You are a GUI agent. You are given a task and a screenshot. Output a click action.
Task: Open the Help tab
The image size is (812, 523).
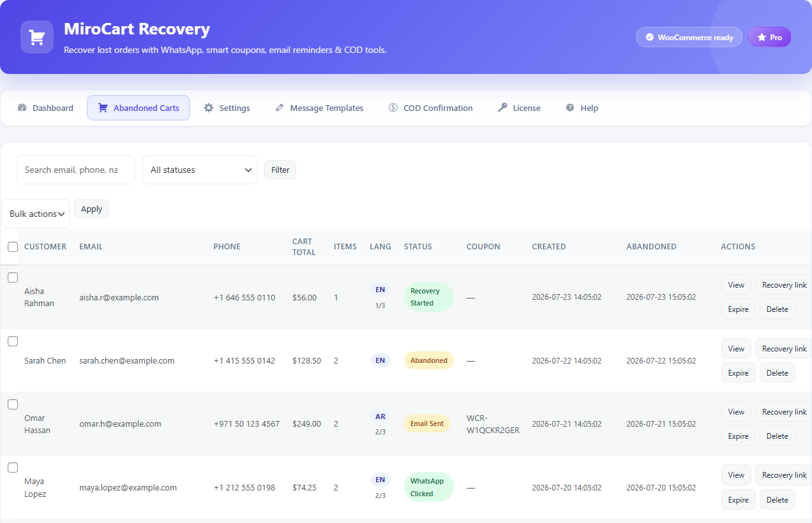(x=582, y=108)
